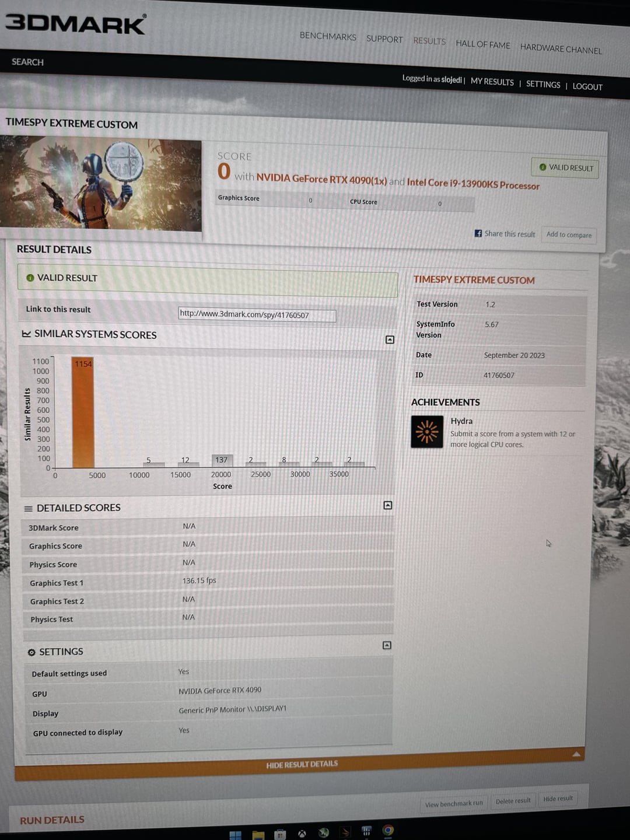Open Xbox app from taskbar

(302, 834)
